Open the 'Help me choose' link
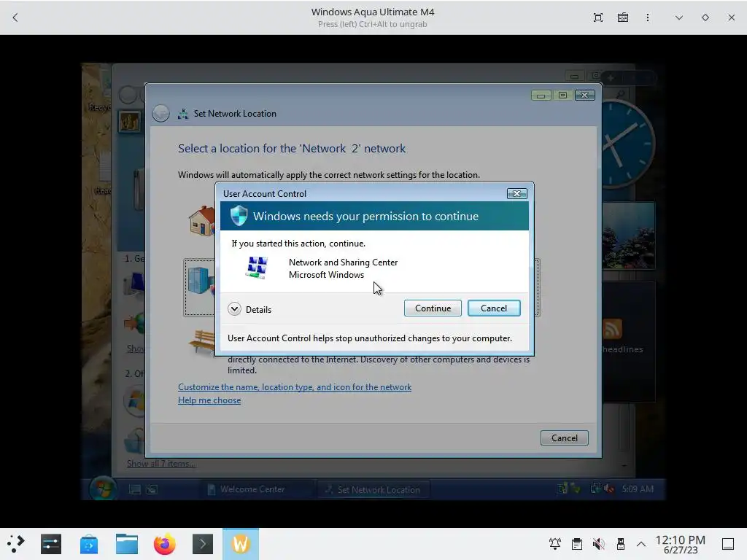The width and height of the screenshot is (747, 560). [x=209, y=400]
